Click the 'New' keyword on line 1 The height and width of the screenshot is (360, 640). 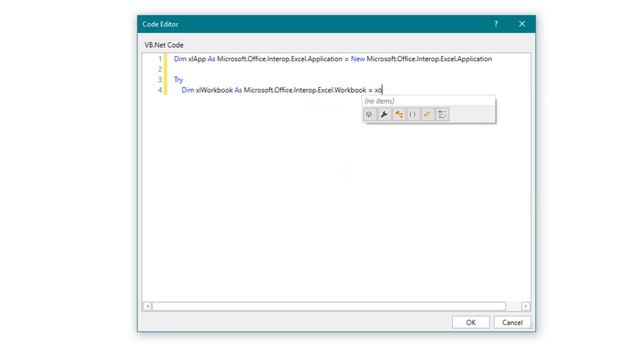[x=358, y=59]
